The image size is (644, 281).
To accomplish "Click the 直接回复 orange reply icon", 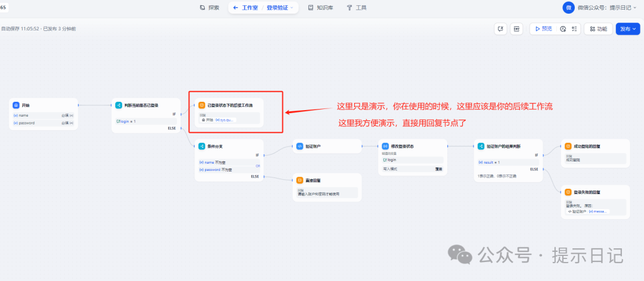I will 299,180.
